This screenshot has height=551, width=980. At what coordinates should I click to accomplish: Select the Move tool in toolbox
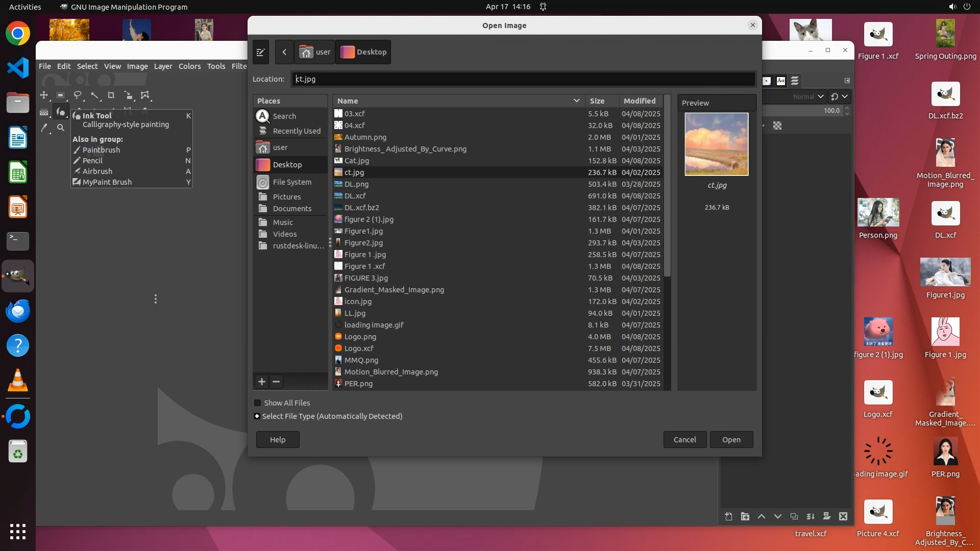tap(44, 95)
